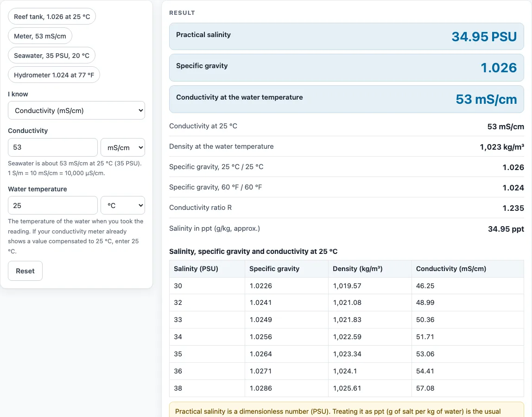This screenshot has height=417, width=532.
Task: Select the 34.95 ppt salinity value
Action: pyautogui.click(x=506, y=229)
